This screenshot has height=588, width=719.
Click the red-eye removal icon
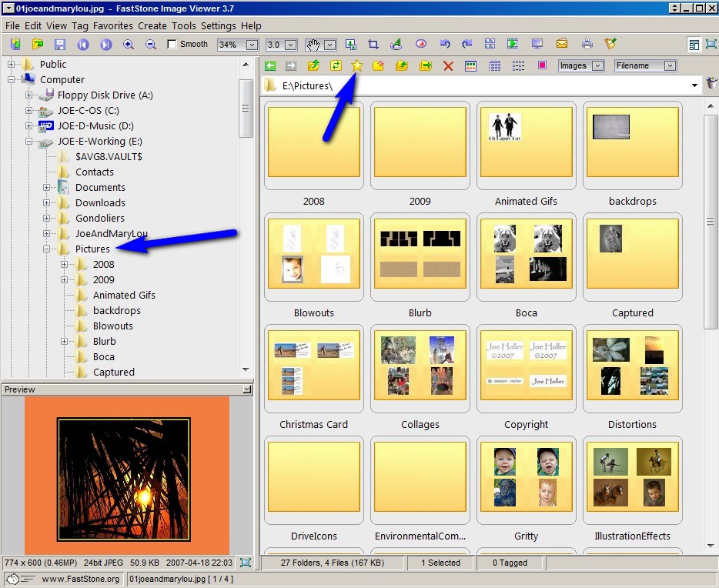(x=421, y=44)
